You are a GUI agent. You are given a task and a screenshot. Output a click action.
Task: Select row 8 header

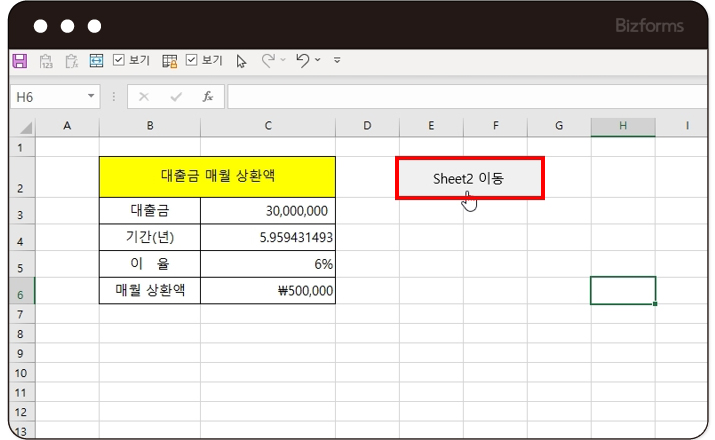(22, 334)
